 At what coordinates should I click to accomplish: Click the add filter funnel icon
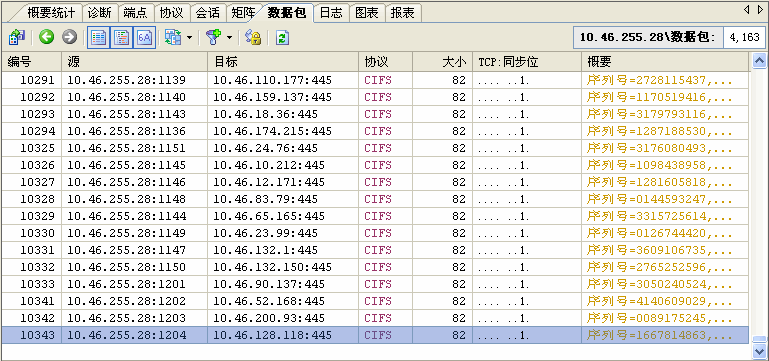(213, 37)
